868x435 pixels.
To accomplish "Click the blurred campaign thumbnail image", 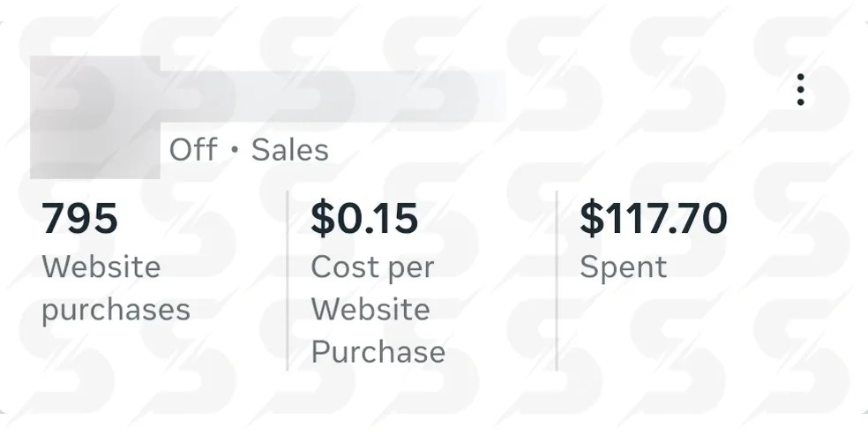I will [94, 117].
